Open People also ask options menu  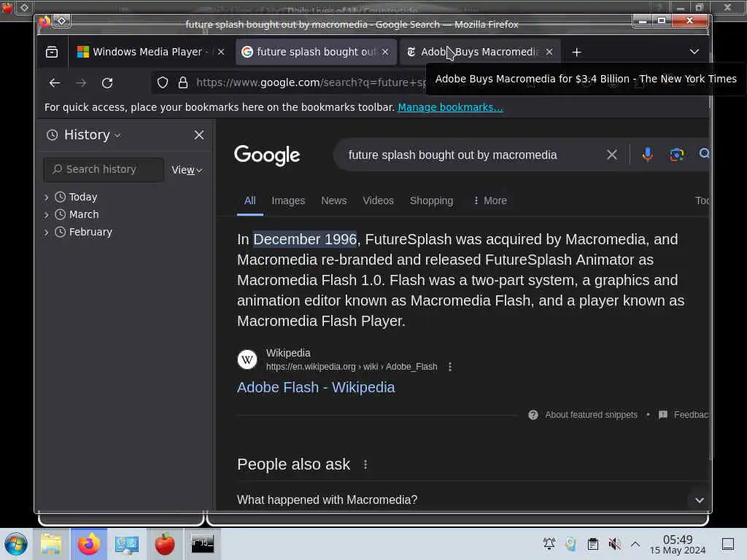tap(365, 464)
